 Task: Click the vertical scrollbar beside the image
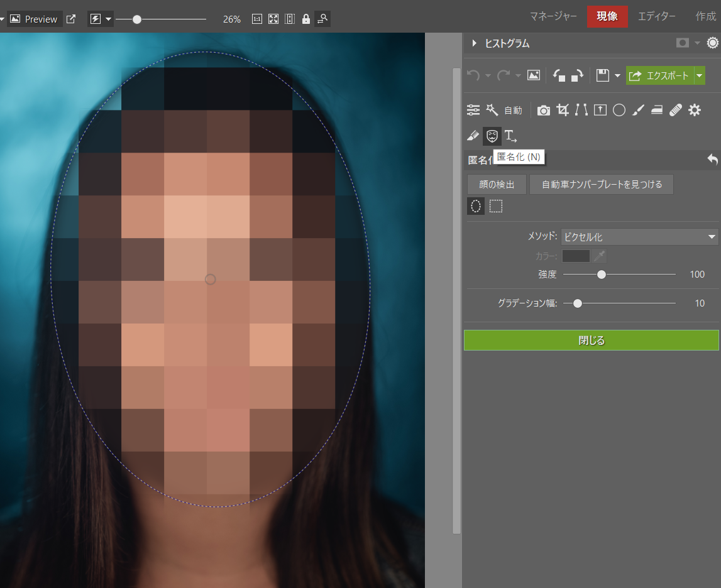point(456,301)
